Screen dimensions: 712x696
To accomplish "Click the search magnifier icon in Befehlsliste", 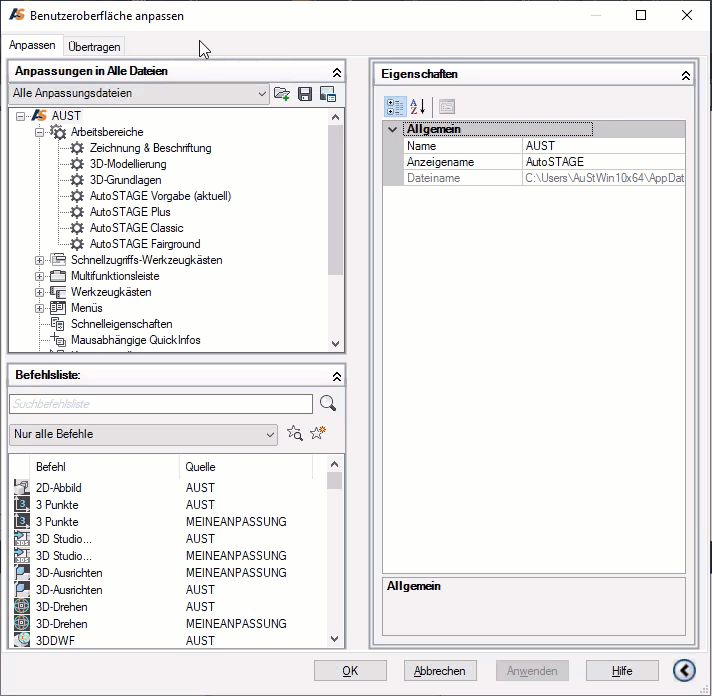I will pyautogui.click(x=328, y=403).
